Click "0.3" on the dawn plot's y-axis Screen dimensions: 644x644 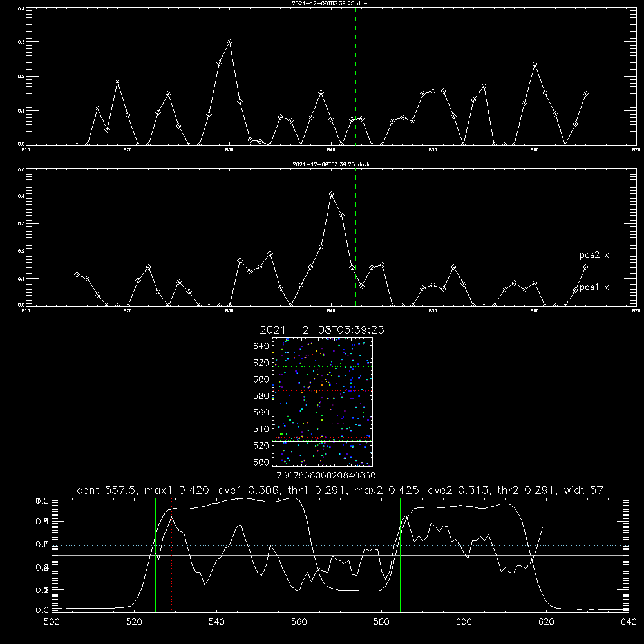(21, 42)
